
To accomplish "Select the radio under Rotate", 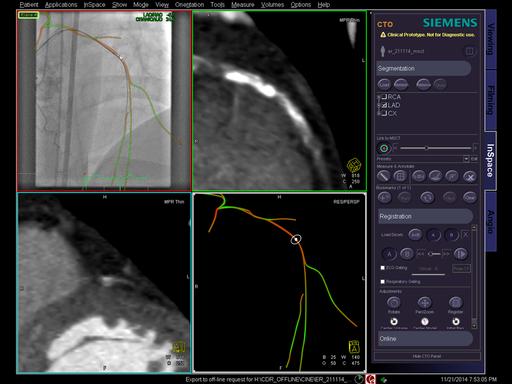I will [x=394, y=322].
